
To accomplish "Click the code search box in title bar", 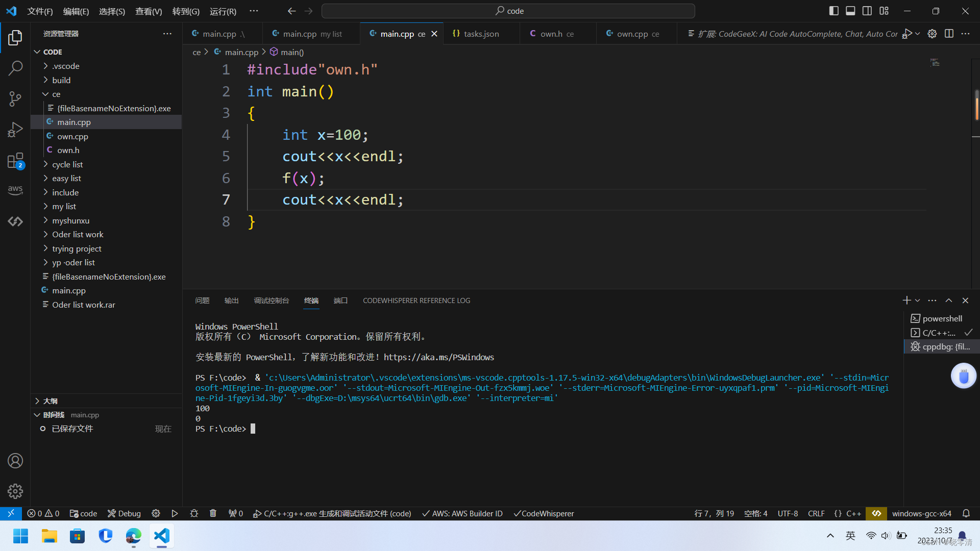I will click(508, 11).
